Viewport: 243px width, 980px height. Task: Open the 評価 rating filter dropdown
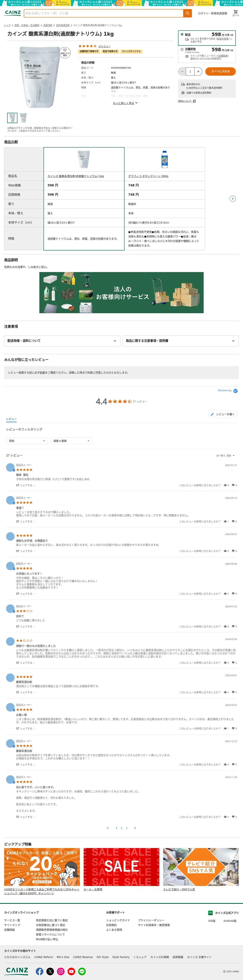(x=27, y=441)
